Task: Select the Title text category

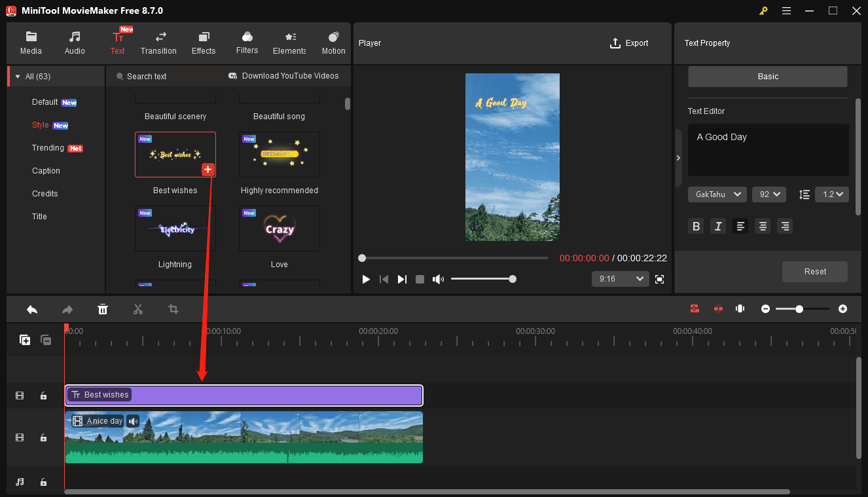Action: tap(39, 217)
